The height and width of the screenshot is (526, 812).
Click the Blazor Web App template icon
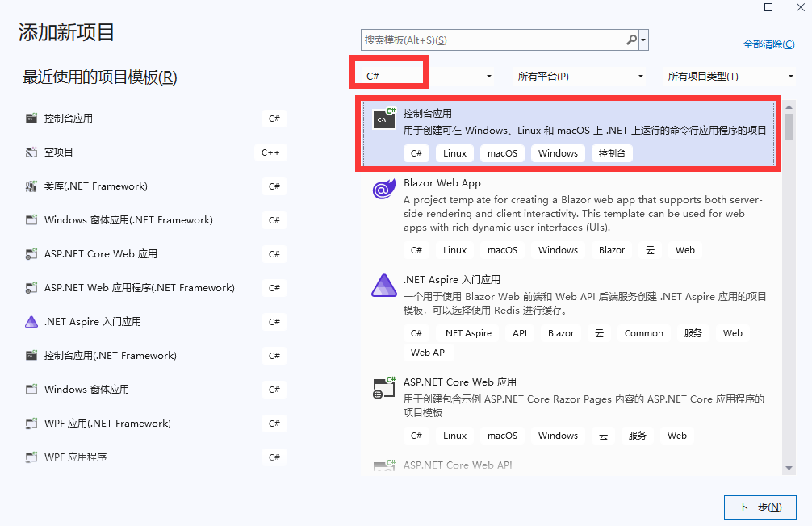(x=384, y=190)
